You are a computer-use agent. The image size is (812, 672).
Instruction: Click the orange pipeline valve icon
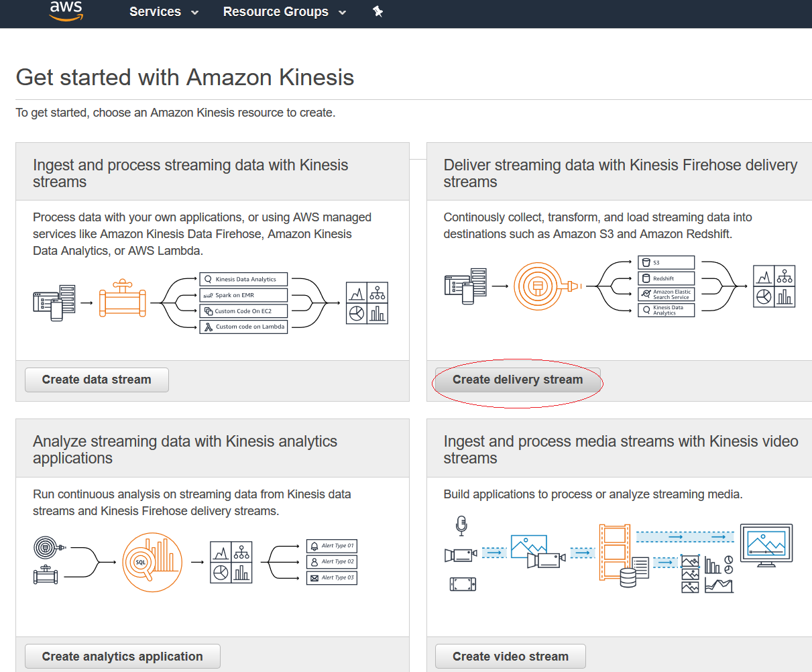(123, 300)
